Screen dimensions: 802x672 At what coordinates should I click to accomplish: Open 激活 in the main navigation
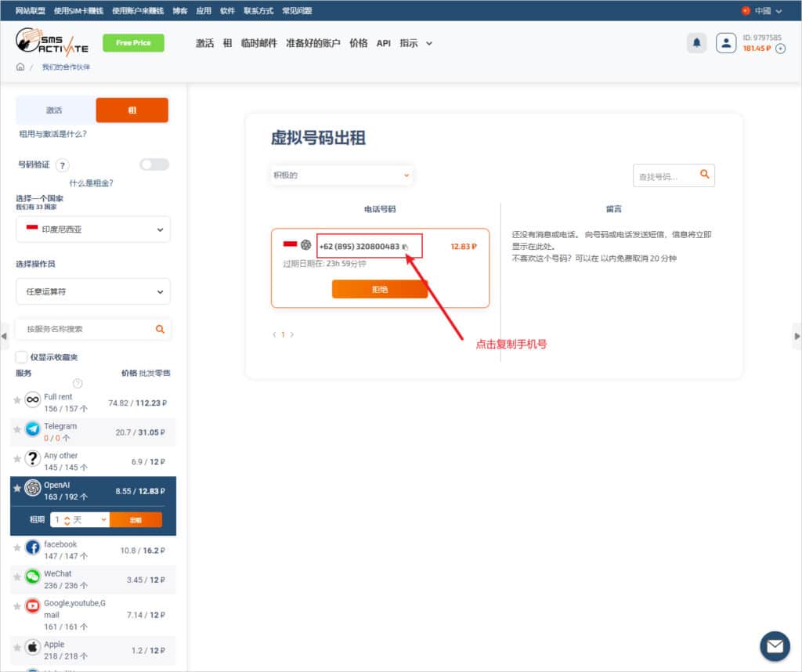(x=204, y=44)
